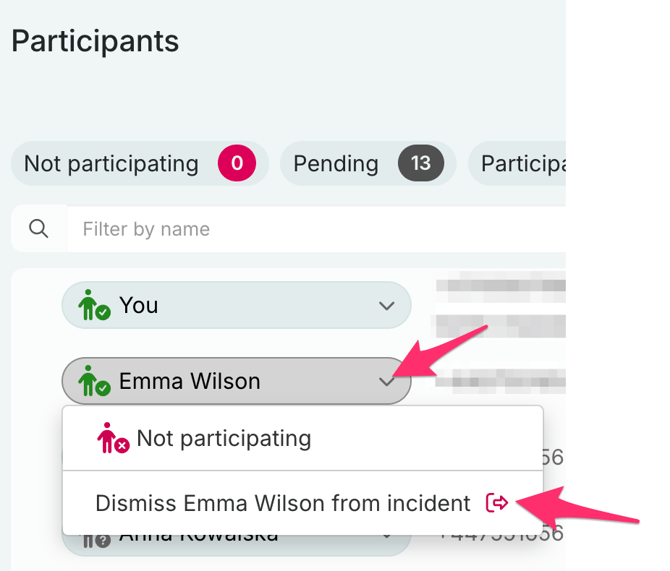Click the magnifier search icon
This screenshot has height=571, width=670.
pos(39,229)
